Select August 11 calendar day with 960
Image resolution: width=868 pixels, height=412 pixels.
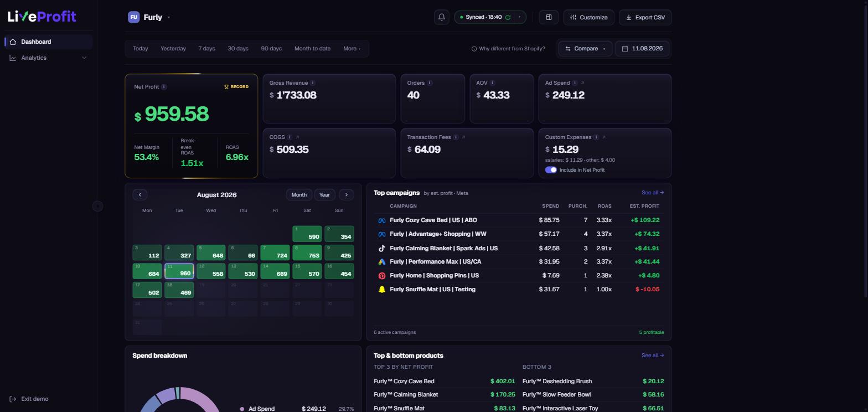click(x=179, y=271)
